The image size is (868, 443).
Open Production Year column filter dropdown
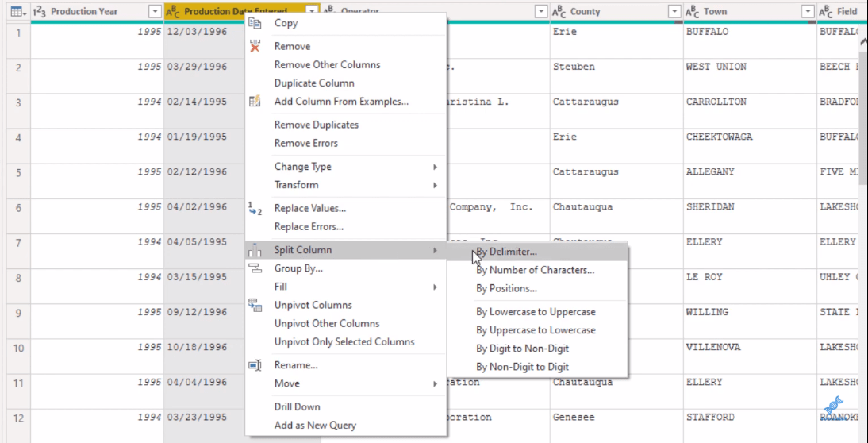click(x=155, y=12)
